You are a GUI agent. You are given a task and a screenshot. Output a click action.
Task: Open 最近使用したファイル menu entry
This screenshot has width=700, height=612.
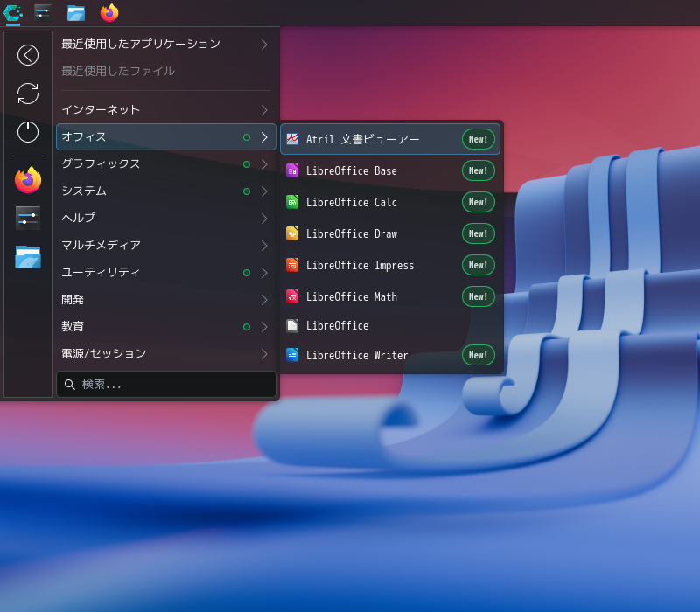[x=166, y=71]
